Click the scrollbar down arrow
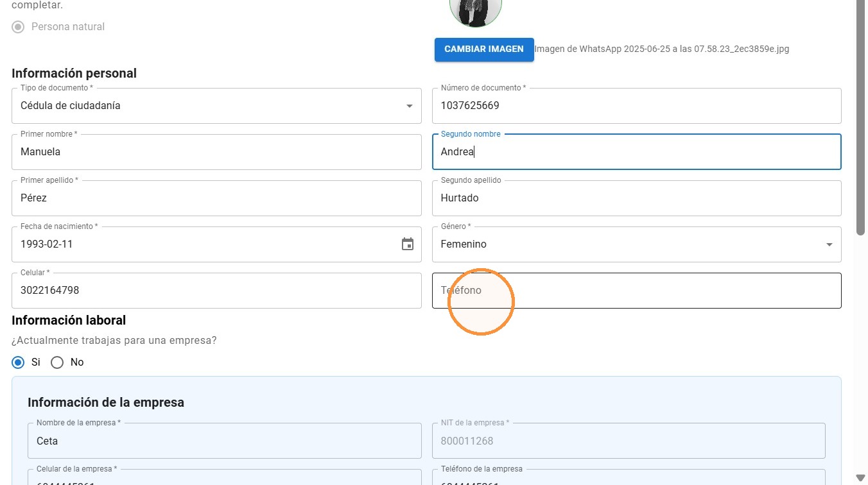This screenshot has width=868, height=485. (861, 478)
